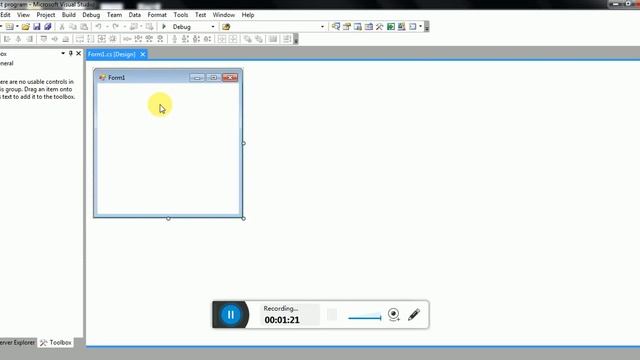640x360 pixels.
Task: Switch to the Toolbox bottom tab
Action: coord(56,343)
